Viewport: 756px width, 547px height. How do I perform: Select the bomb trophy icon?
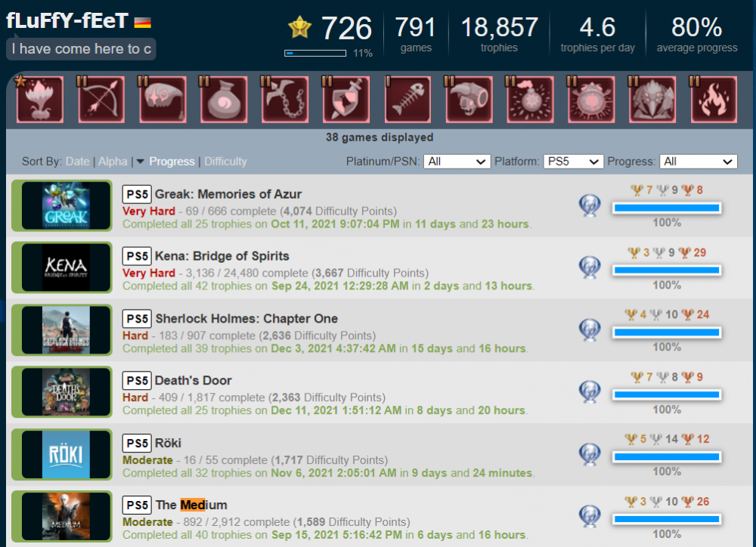[530, 99]
